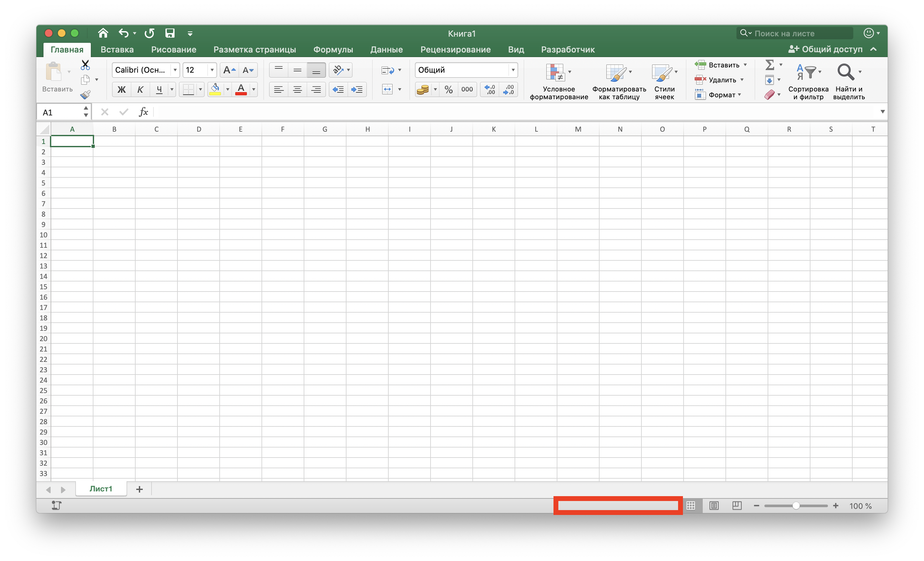Click the Home icon in title bar
The image size is (924, 561).
103,33
